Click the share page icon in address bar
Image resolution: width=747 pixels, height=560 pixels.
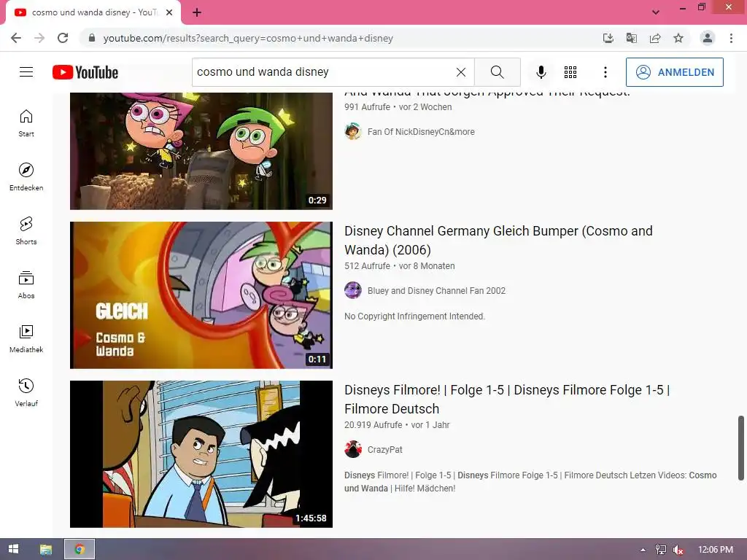coord(655,38)
